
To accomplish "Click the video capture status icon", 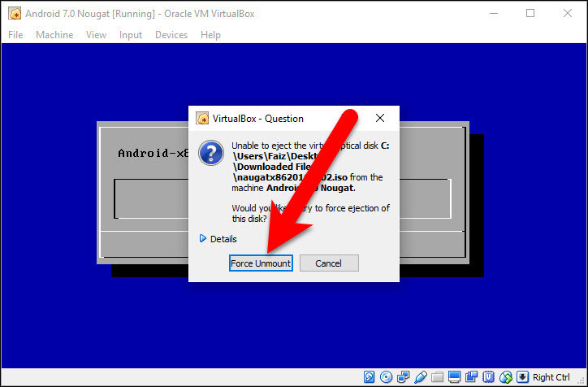I will pos(471,377).
